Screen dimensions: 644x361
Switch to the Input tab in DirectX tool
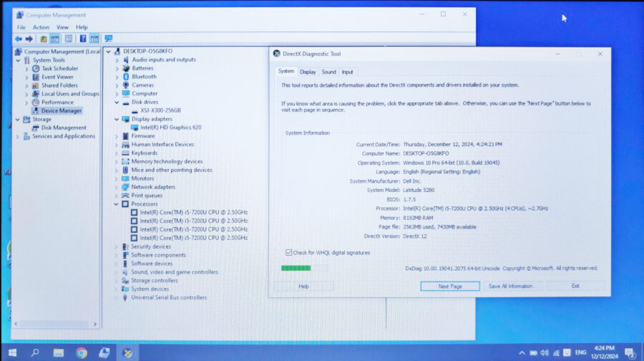coord(347,72)
